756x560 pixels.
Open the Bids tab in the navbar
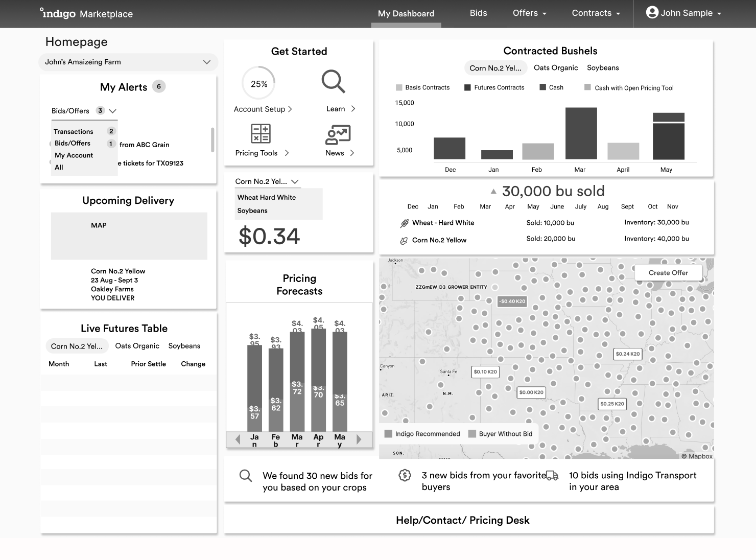point(479,13)
